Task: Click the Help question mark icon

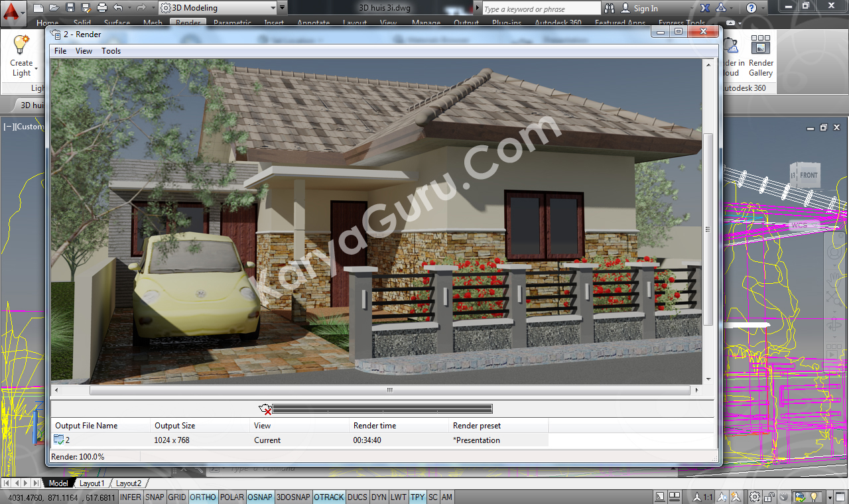Action: click(751, 8)
